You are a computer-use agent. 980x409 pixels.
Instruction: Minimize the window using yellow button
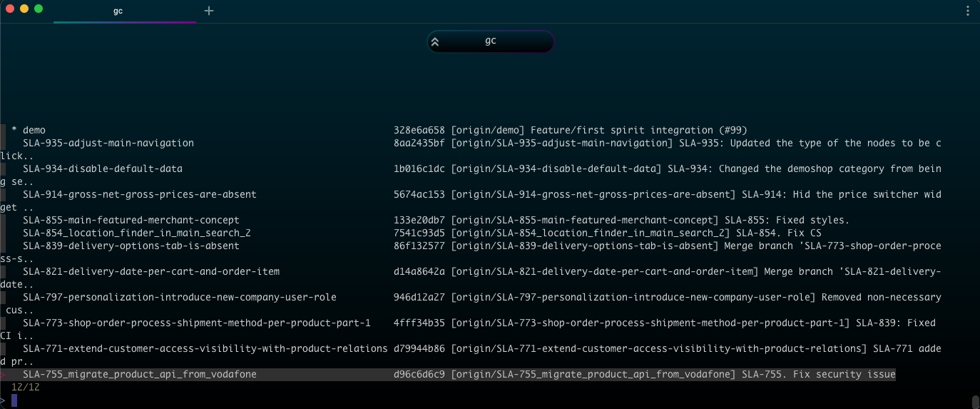24,9
